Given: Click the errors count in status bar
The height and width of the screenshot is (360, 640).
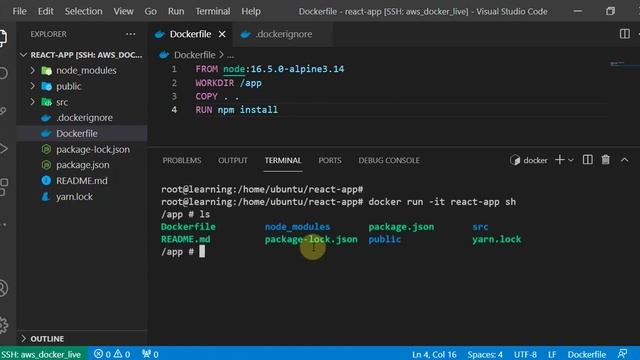Looking at the screenshot, I should coord(103,354).
